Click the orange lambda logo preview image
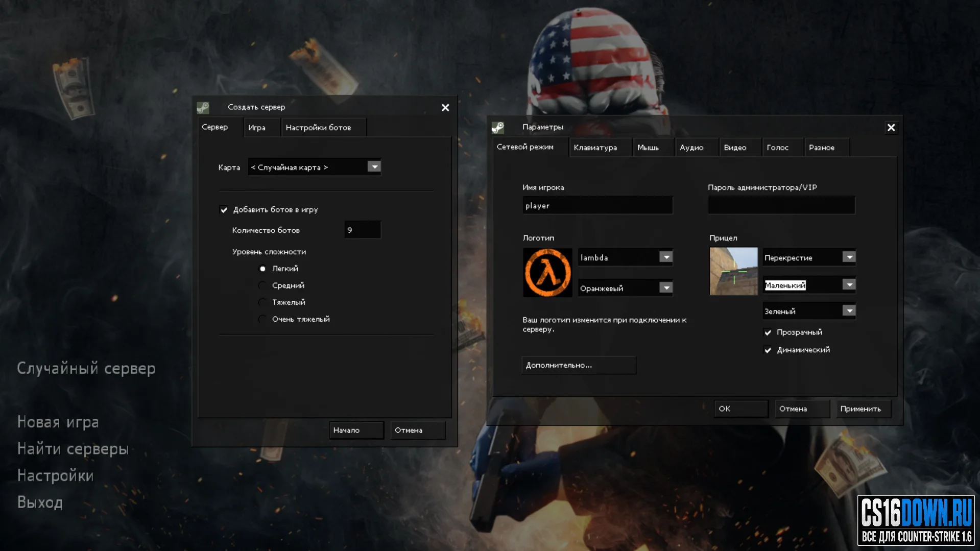Screen dimensions: 980x551 coord(547,272)
